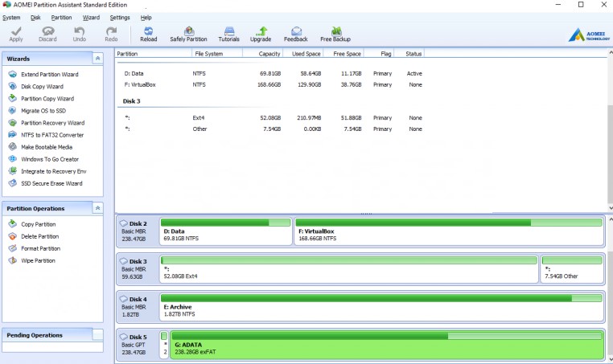
Task: Choose the Copy Partition operation
Action: 38,224
